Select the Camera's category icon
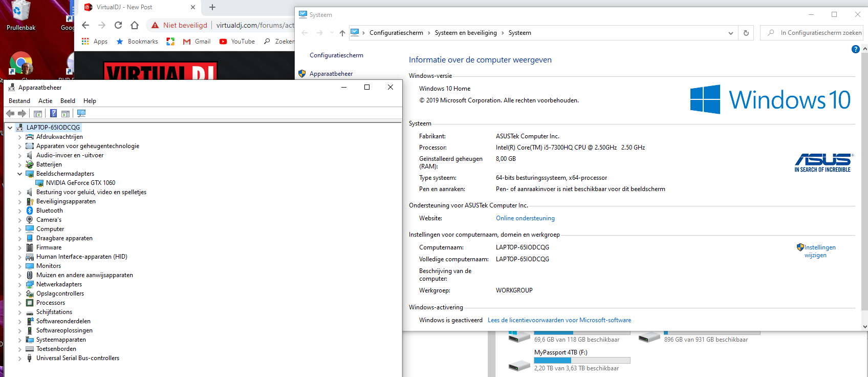 coord(30,220)
